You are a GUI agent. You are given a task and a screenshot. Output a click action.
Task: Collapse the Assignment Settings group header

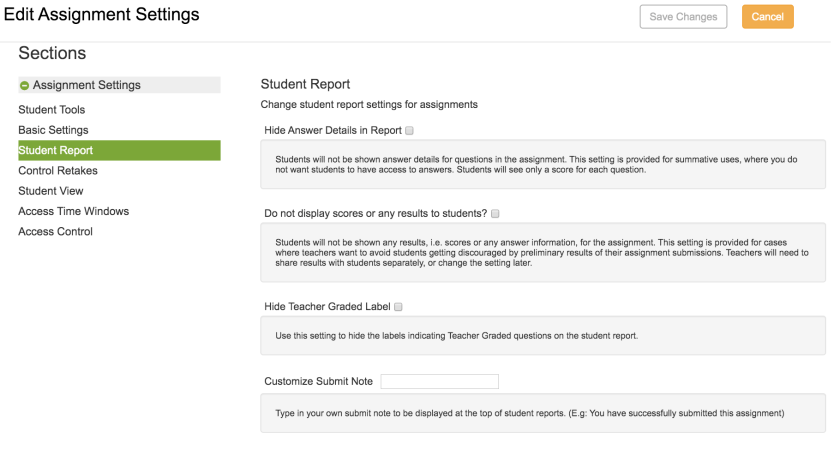click(119, 85)
